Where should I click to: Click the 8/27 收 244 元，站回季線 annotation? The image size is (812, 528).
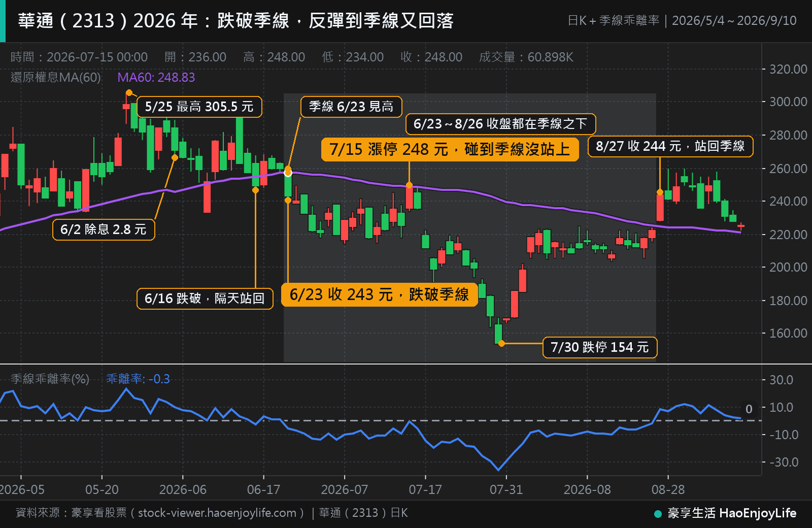(x=670, y=146)
